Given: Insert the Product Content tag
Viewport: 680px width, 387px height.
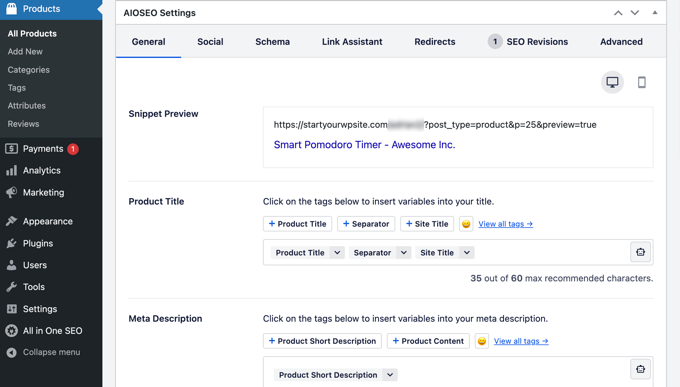Looking at the screenshot, I should (x=428, y=341).
